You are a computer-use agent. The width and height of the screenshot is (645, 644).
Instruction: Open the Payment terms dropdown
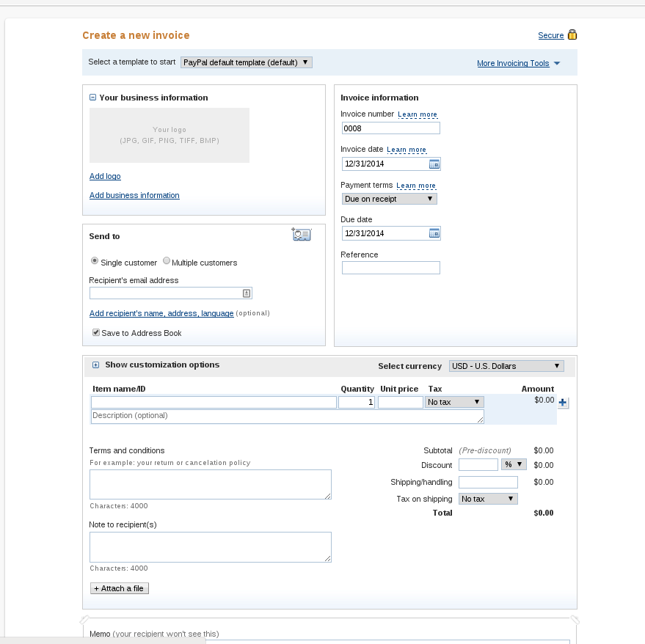389,199
